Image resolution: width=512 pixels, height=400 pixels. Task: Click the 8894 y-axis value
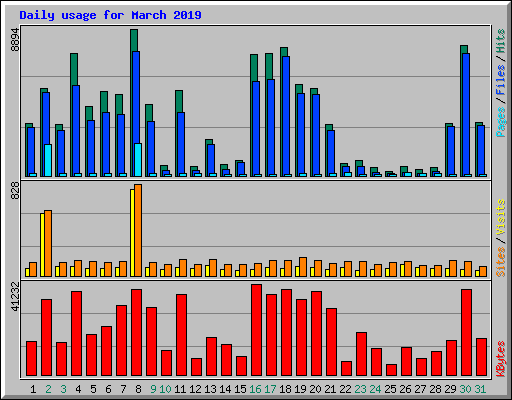[15, 40]
